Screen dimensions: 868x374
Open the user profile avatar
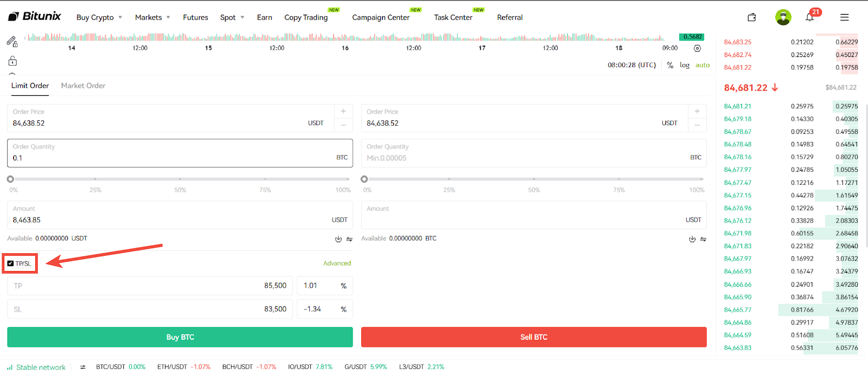tap(783, 17)
